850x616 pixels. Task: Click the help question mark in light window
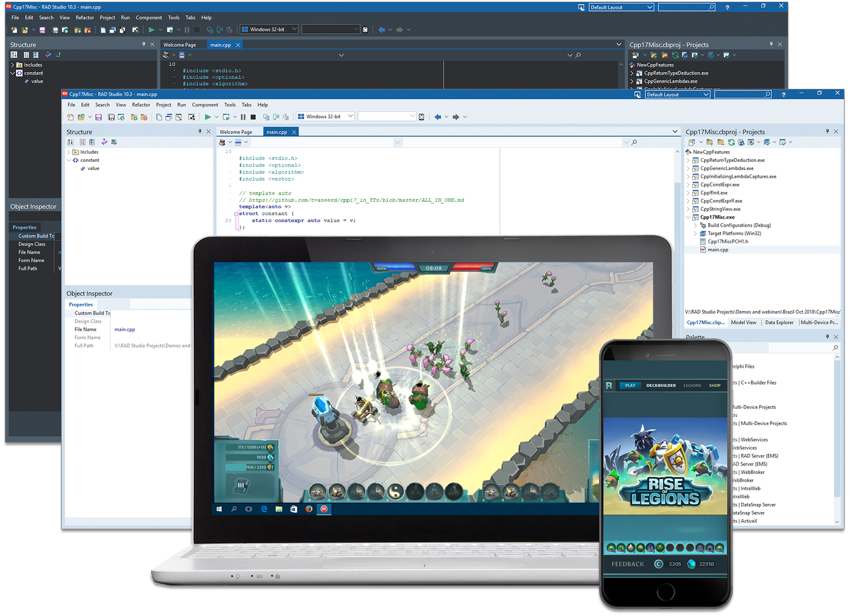pos(783,94)
